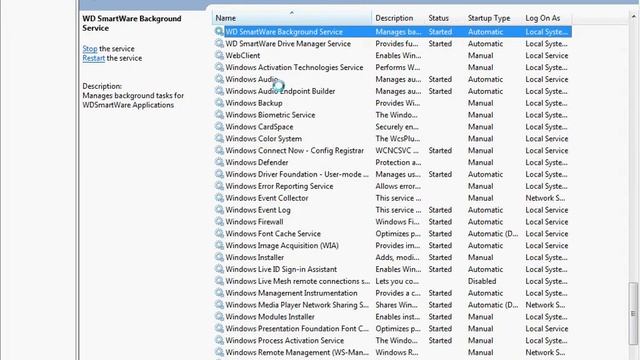The image size is (640, 360).
Task: Select the WD SmartWare Background Service row name
Action: 284,32
